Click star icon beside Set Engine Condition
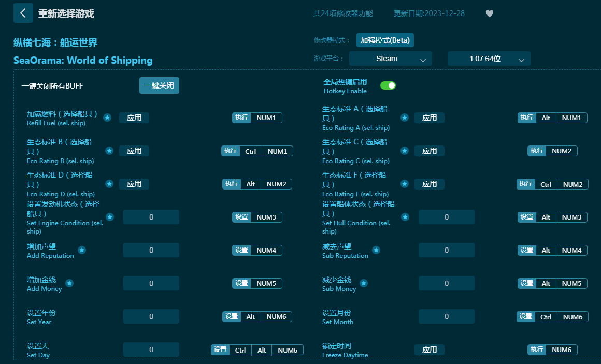Image resolution: width=601 pixels, height=364 pixels. (110, 217)
